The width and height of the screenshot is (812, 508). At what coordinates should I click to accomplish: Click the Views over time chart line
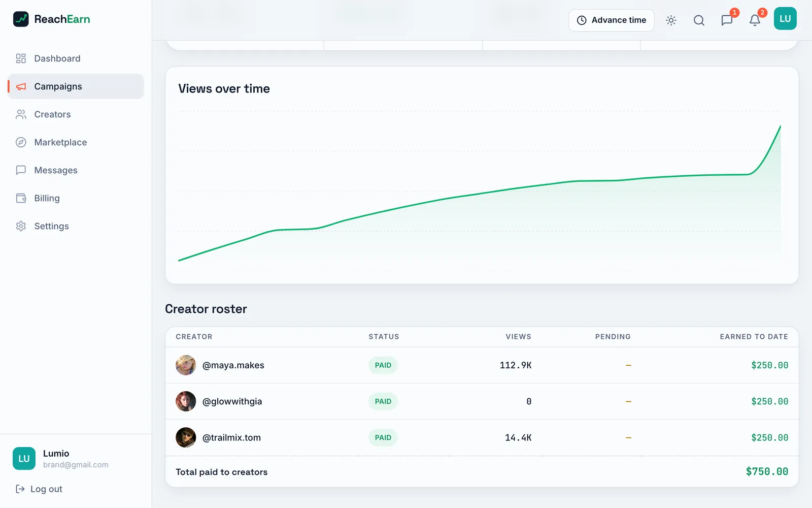tap(480, 194)
